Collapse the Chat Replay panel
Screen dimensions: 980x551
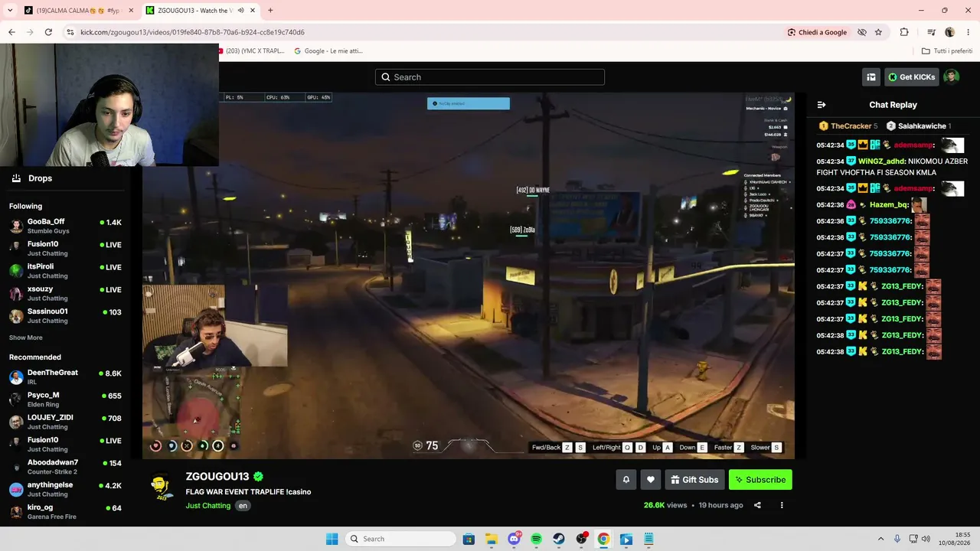[x=822, y=105]
